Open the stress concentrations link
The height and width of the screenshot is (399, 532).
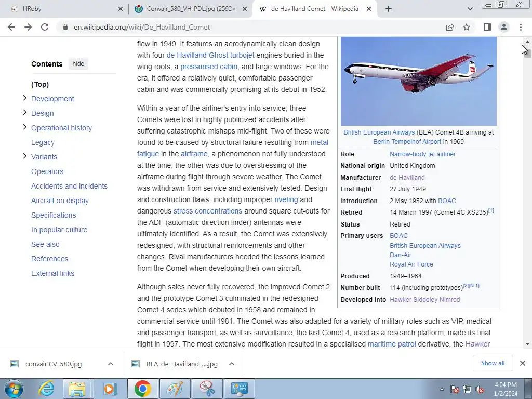tap(208, 211)
